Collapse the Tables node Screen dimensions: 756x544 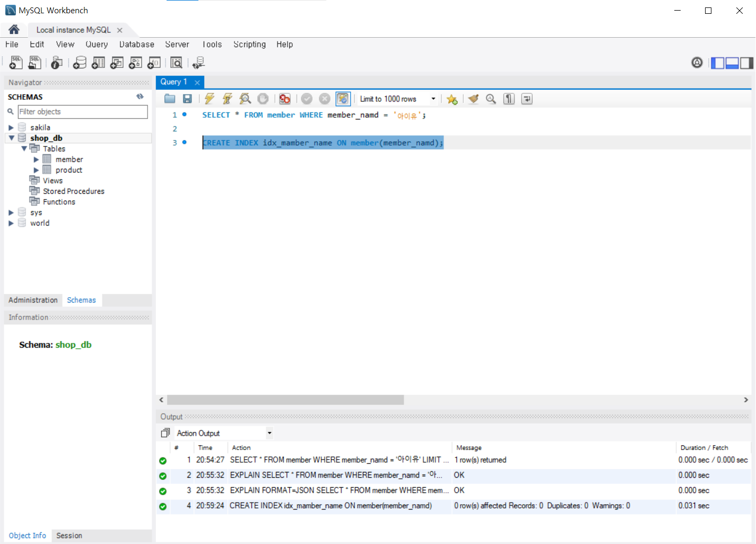point(24,149)
